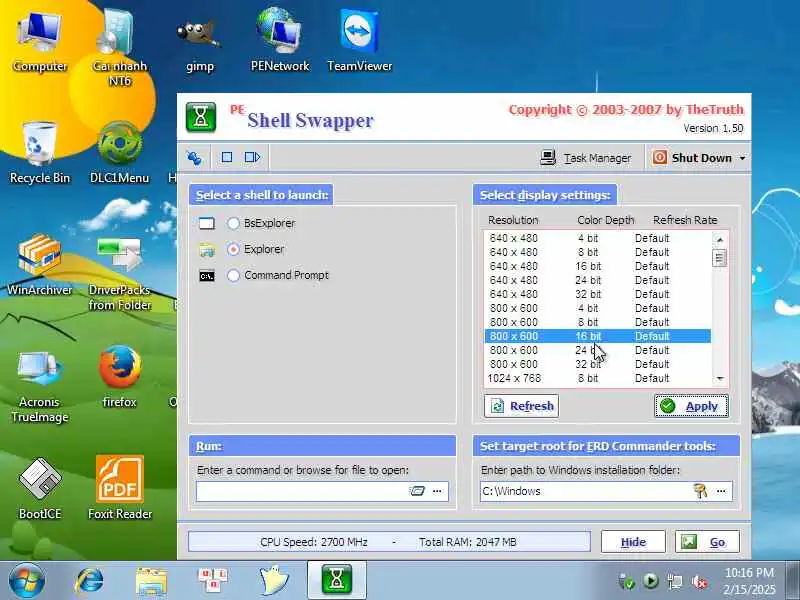Browse Windows folder with ellipsis button
Viewport: 800px width, 600px height.
pyautogui.click(x=721, y=491)
